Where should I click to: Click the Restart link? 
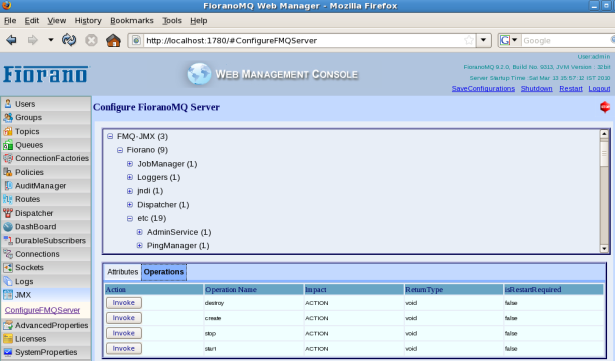[x=571, y=89]
